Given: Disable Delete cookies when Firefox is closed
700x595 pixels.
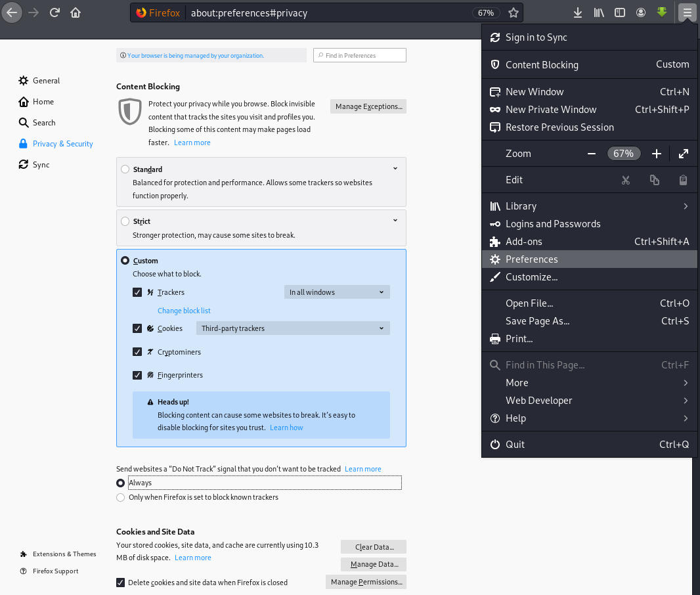Looking at the screenshot, I should point(120,582).
